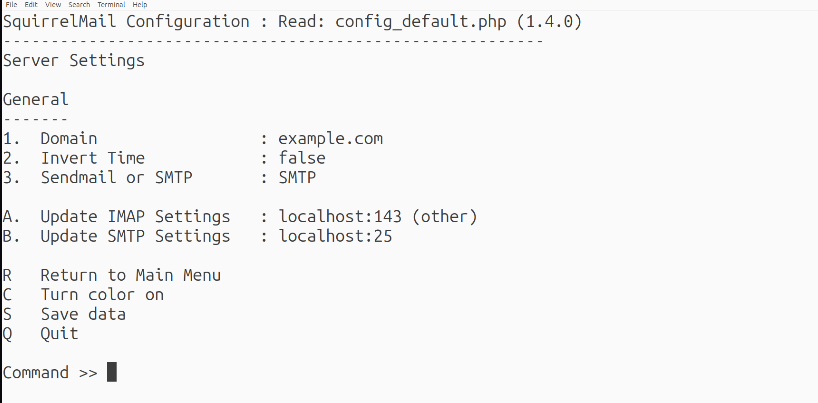Click the Quit option line
818x403 pixels.
click(41, 334)
